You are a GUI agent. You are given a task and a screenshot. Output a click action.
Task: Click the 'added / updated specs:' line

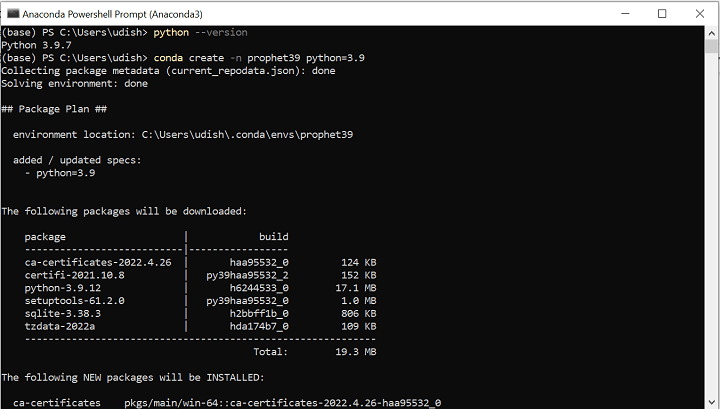(77, 160)
